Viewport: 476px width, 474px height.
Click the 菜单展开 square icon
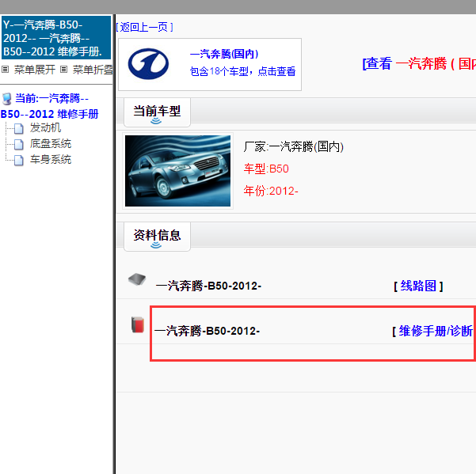pyautogui.click(x=6, y=70)
